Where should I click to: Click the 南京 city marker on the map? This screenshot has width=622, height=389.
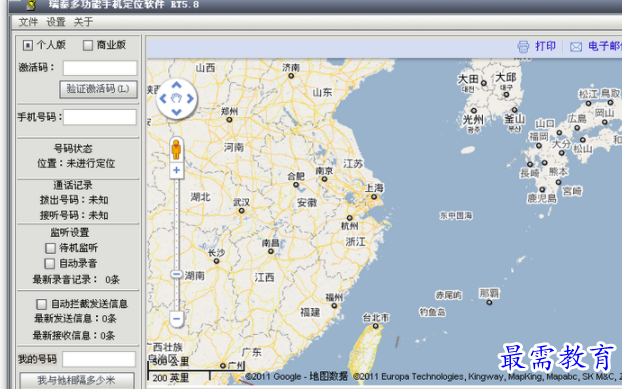point(324,179)
